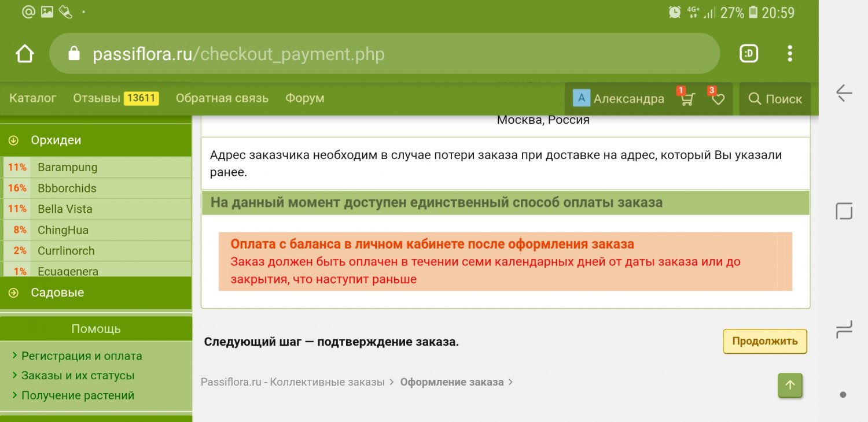Select the Barampung orchid supplier

point(67,168)
